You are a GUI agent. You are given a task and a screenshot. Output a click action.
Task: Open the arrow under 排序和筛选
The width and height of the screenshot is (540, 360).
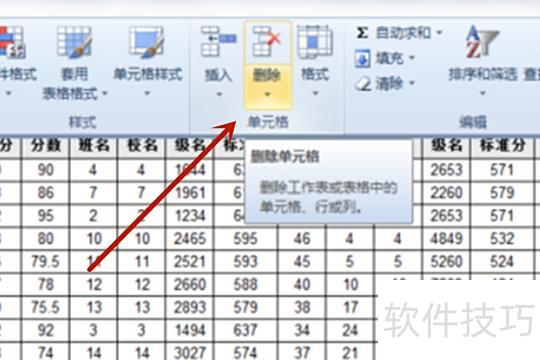[482, 93]
